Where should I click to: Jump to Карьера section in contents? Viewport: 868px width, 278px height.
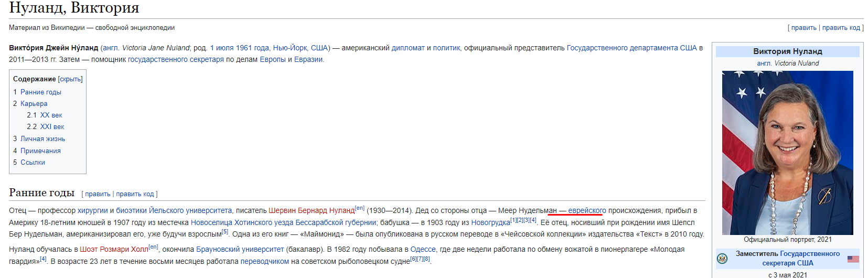click(x=34, y=103)
